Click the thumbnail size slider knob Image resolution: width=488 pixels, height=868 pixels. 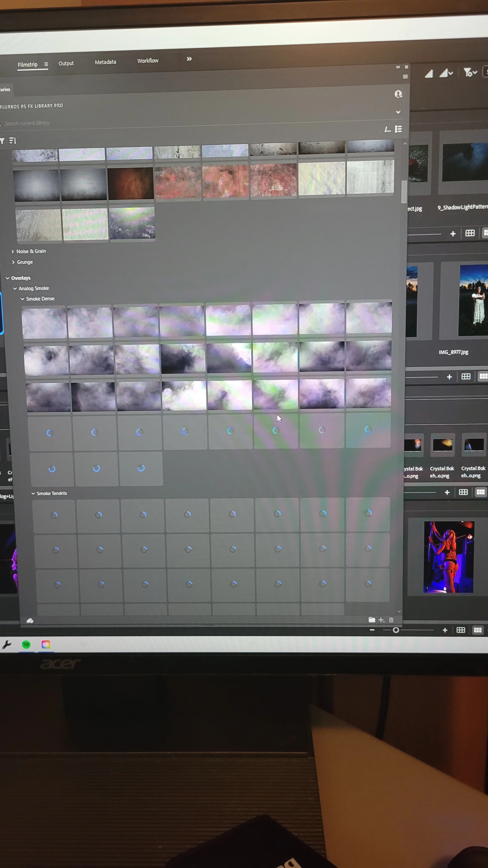coord(396,630)
